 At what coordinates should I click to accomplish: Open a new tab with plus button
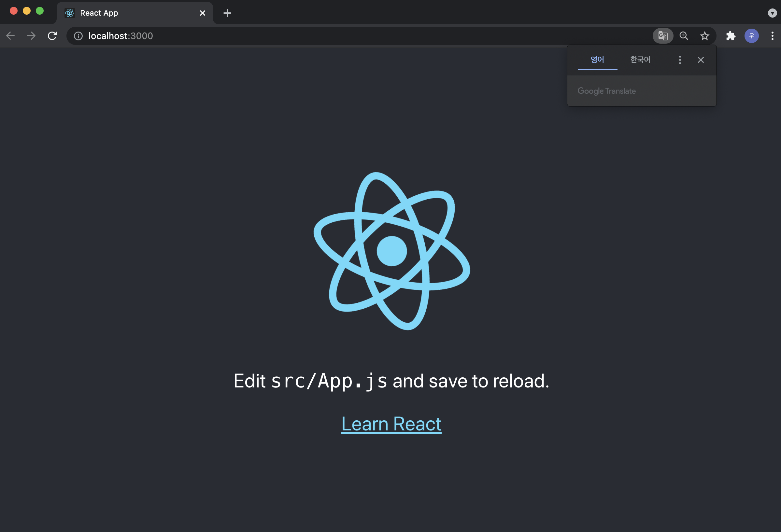coord(227,13)
